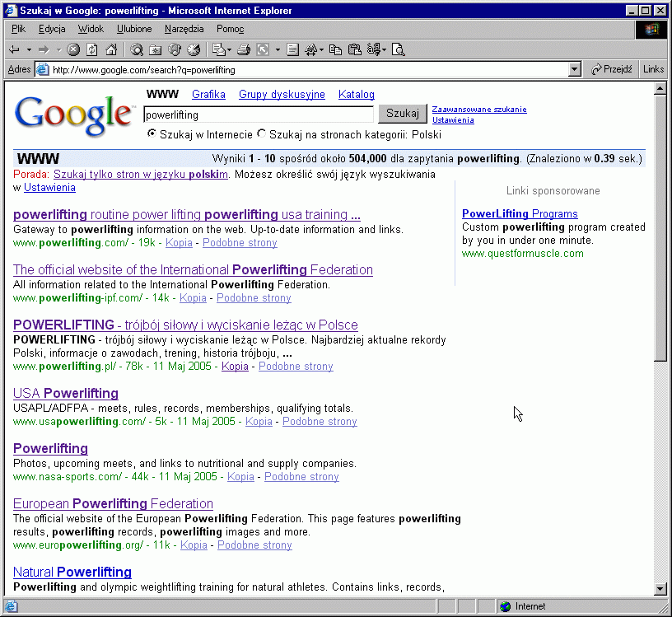Select the 'Szukaj w Internecie' radio button
Viewport: 672px width, 617px height.
(152, 133)
